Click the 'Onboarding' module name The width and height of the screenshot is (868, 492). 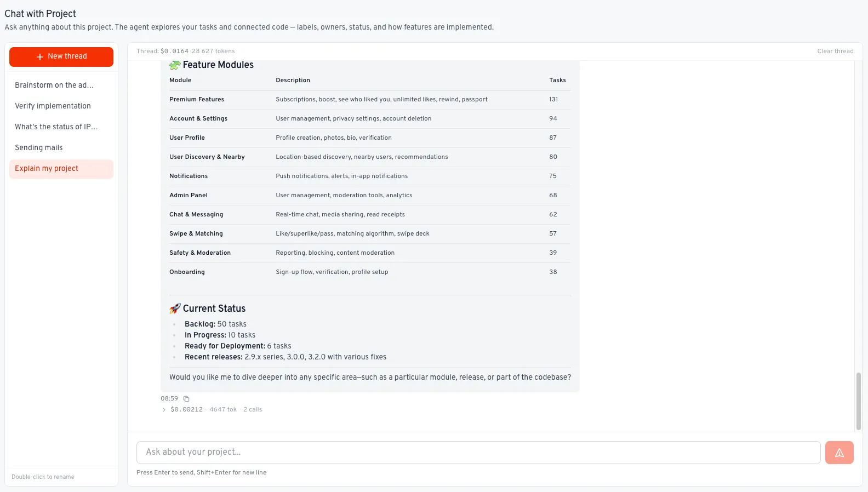tap(187, 272)
